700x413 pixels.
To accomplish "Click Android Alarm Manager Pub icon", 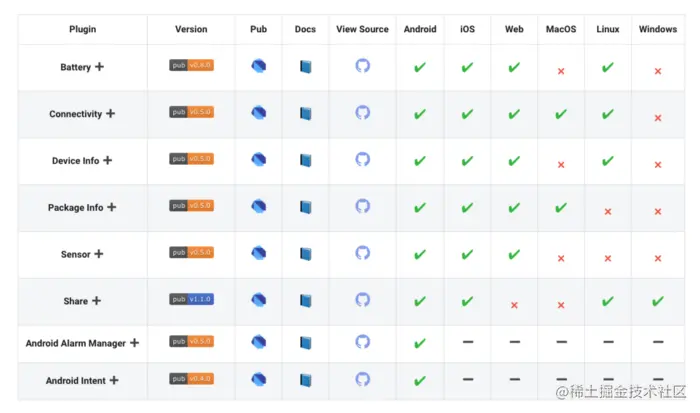I will tap(259, 342).
